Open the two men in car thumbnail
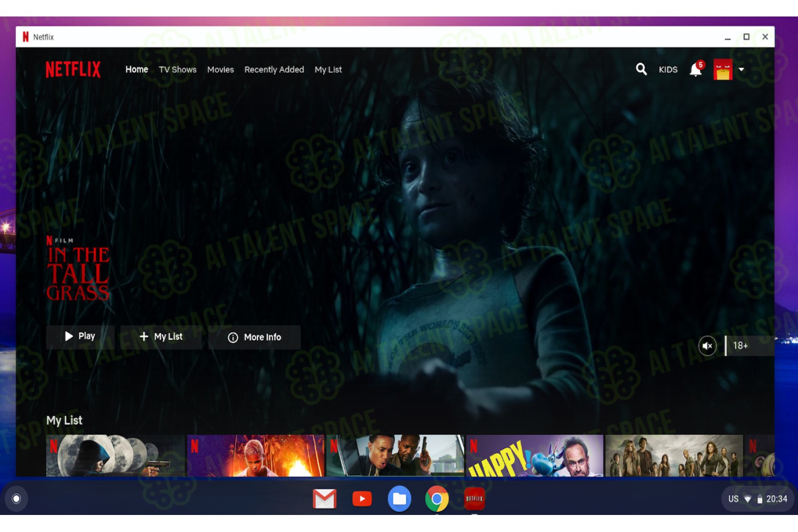The height and width of the screenshot is (532, 798). click(x=395, y=456)
